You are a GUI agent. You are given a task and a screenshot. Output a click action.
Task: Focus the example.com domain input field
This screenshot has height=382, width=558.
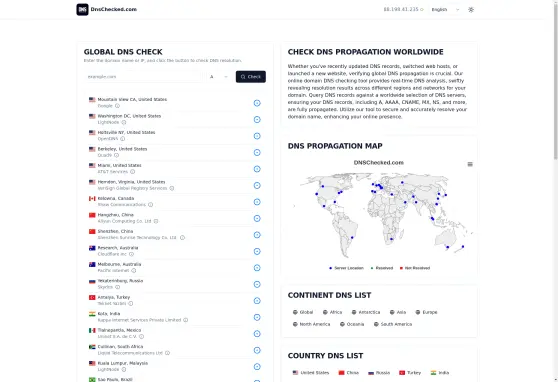click(143, 77)
